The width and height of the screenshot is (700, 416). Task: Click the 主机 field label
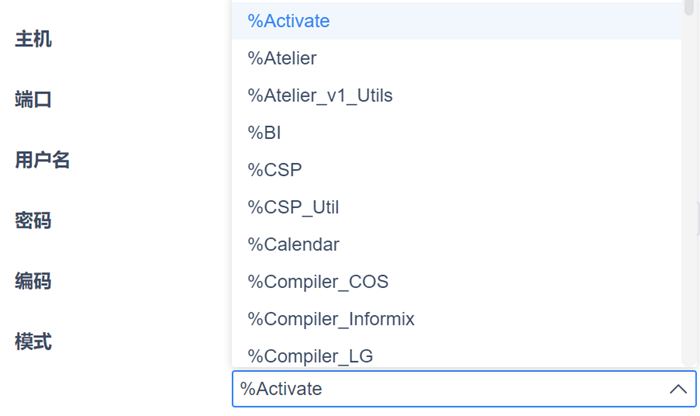(x=33, y=40)
